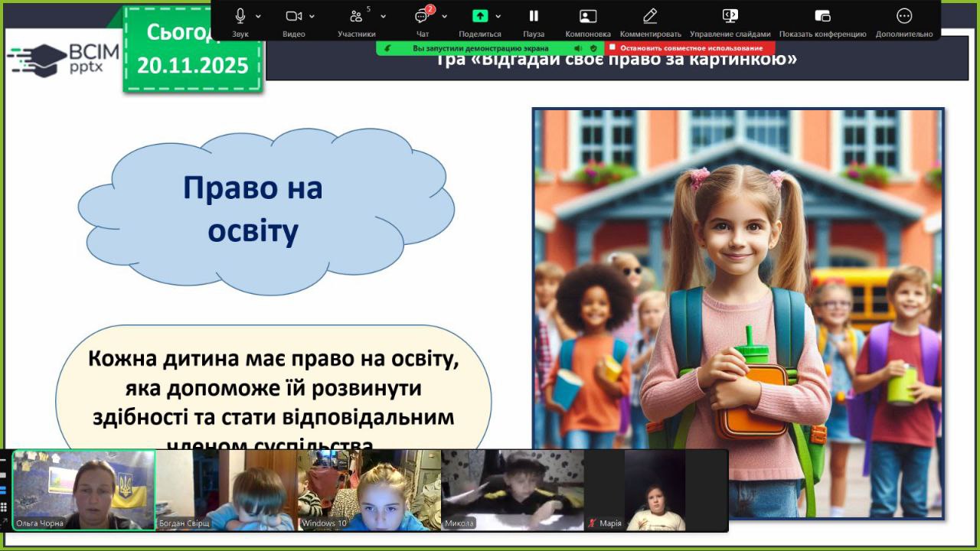Click the green Поделиться share button
The image size is (980, 551).
click(x=479, y=16)
